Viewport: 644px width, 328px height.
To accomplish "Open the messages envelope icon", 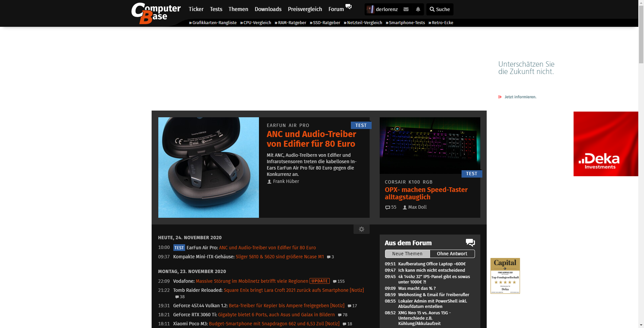I will pos(406,9).
